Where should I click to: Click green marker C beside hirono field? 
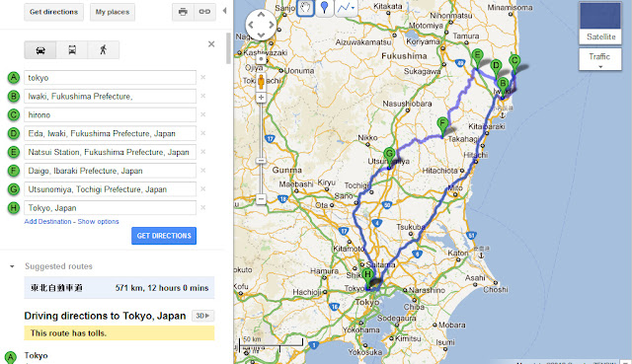(x=14, y=114)
